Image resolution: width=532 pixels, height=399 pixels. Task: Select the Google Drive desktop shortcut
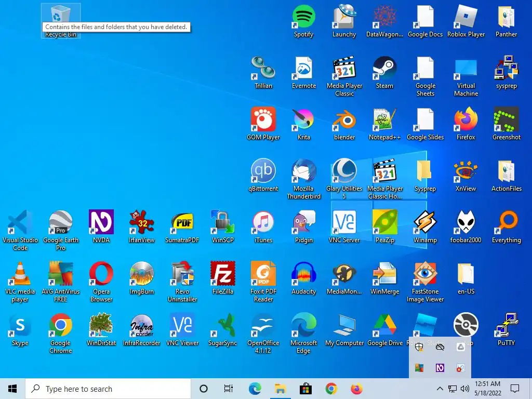click(x=384, y=330)
